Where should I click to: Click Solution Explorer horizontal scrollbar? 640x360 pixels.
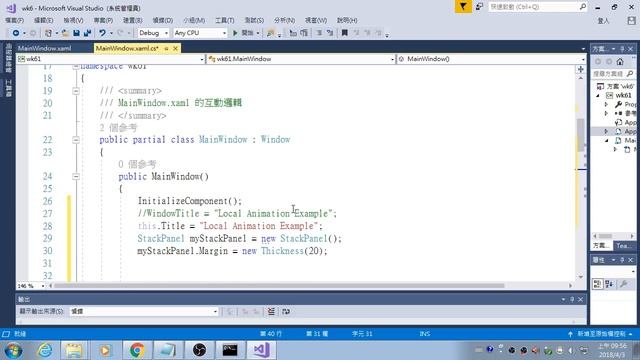(605, 236)
